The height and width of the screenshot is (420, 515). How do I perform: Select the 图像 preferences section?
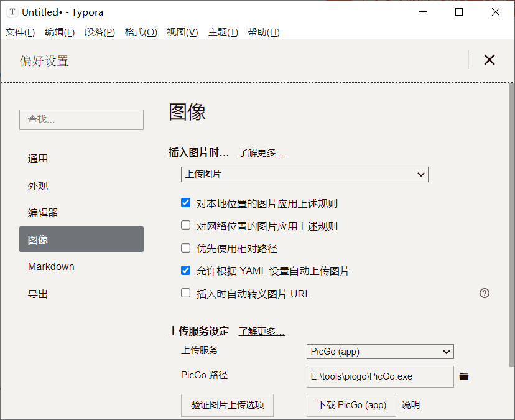(x=81, y=240)
